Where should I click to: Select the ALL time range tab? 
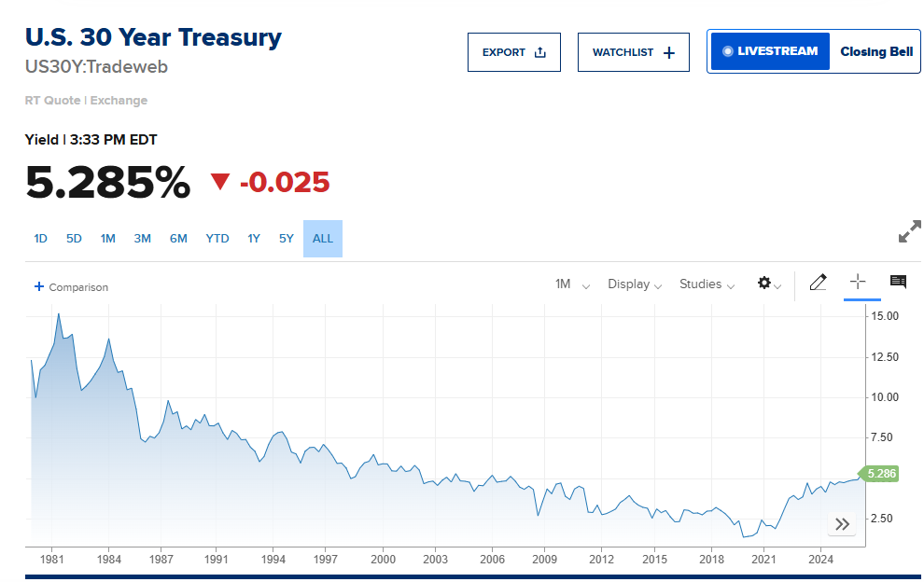323,239
